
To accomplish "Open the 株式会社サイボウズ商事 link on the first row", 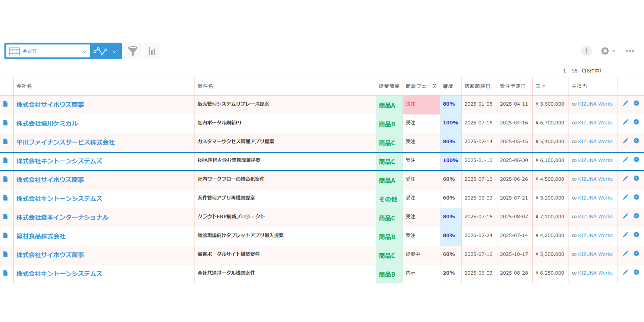I will pyautogui.click(x=50, y=104).
